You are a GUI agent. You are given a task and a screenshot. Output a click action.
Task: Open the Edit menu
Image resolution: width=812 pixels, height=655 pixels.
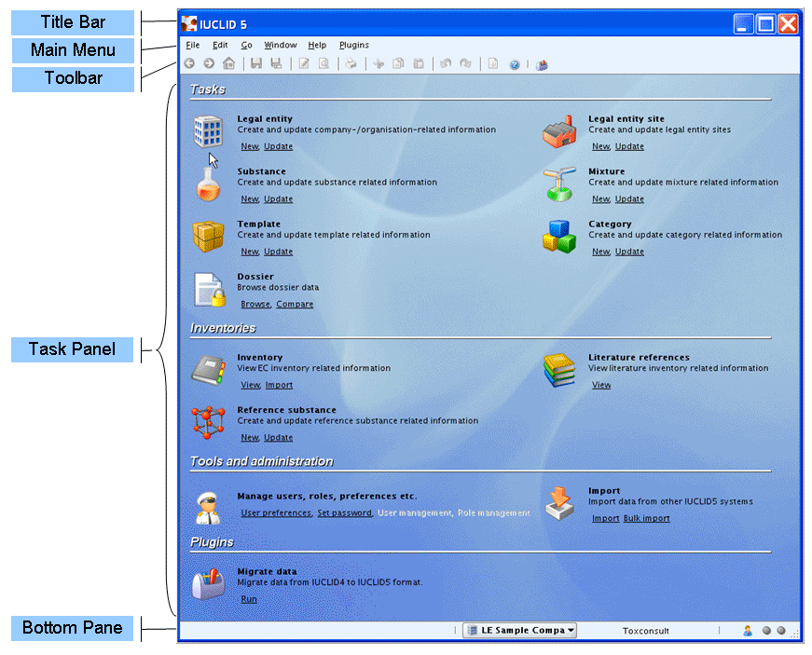220,45
